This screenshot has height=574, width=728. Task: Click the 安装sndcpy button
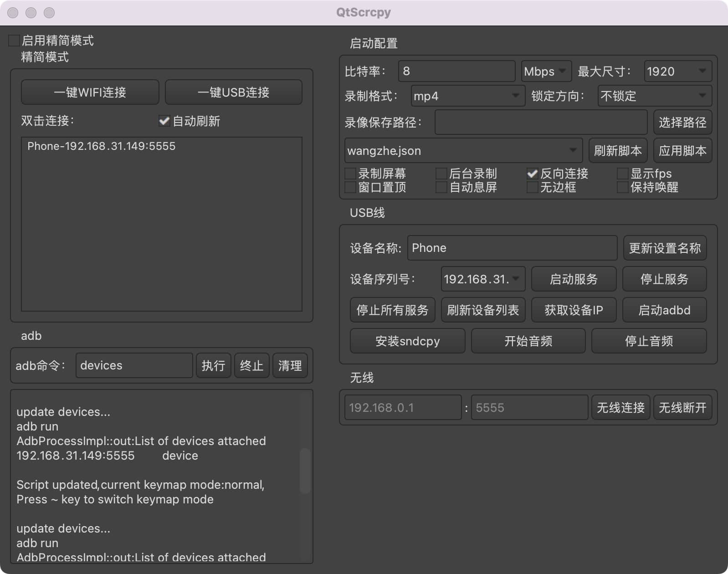(407, 341)
